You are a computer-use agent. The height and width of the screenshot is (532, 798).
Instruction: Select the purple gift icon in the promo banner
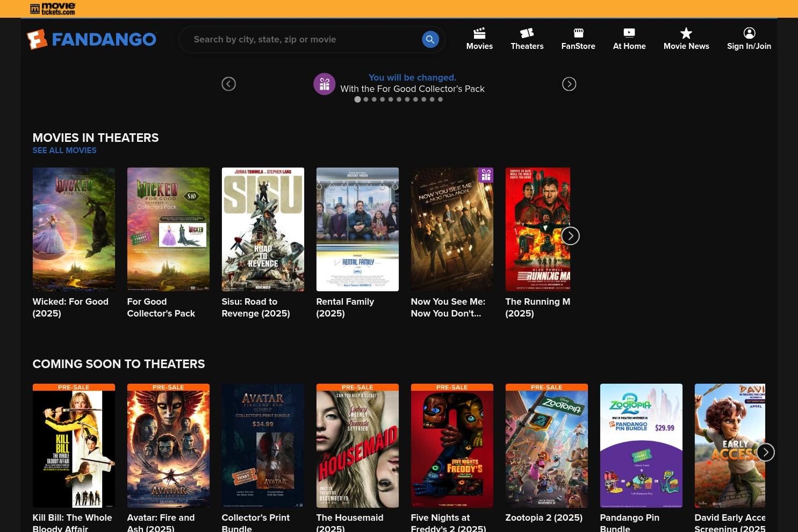pos(325,84)
